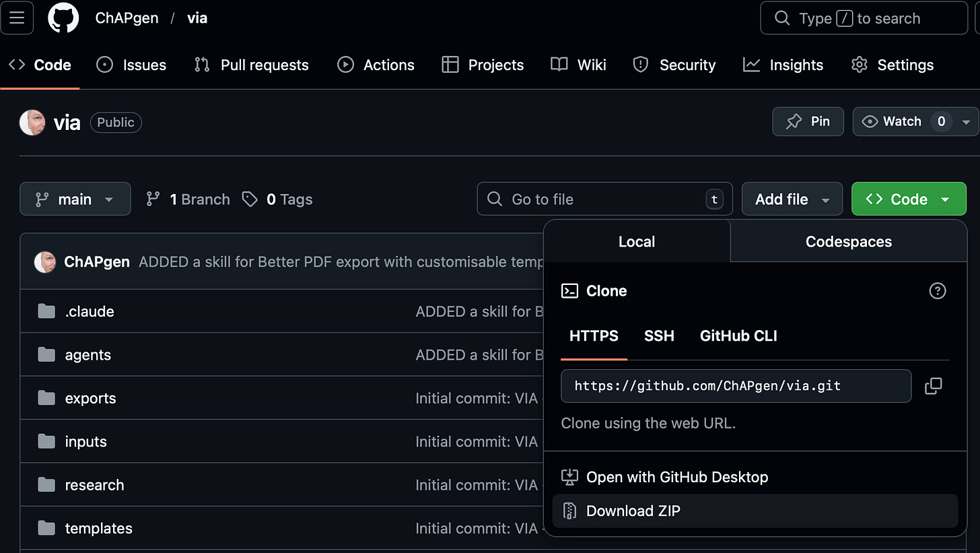Open the exports folder
This screenshot has height=553, width=980.
click(90, 398)
